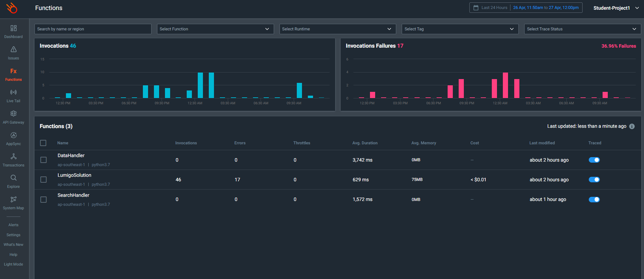This screenshot has height=279, width=644.
Task: Sort by the Last modified column header
Action: (x=542, y=143)
